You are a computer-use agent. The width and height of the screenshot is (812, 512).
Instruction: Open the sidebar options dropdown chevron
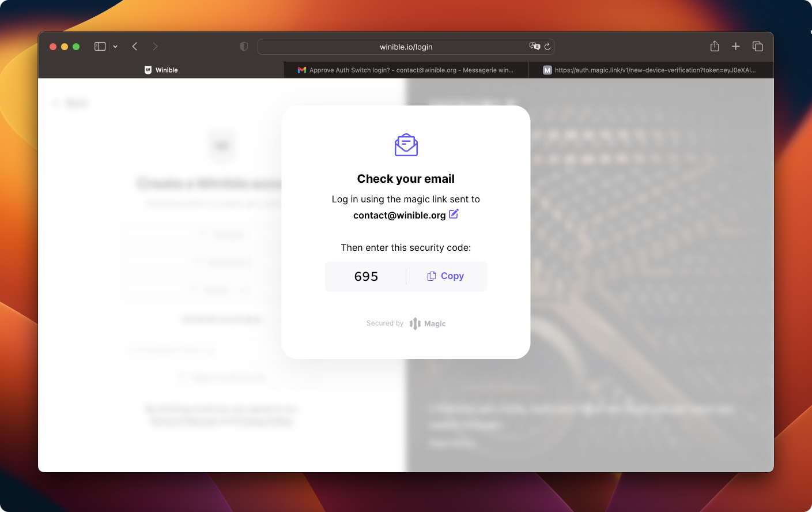(x=115, y=47)
